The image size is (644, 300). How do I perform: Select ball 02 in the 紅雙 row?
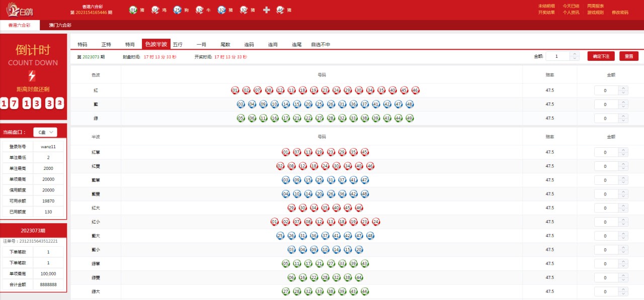click(x=280, y=166)
